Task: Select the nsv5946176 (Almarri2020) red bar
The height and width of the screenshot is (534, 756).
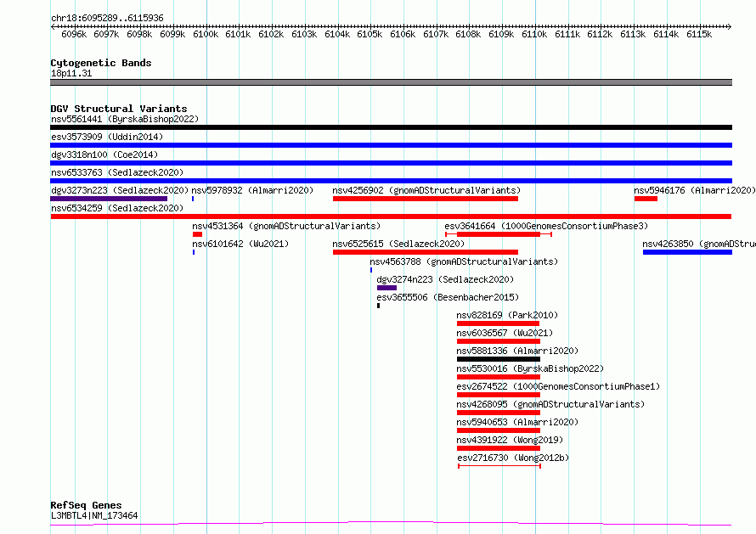Action: [x=646, y=199]
